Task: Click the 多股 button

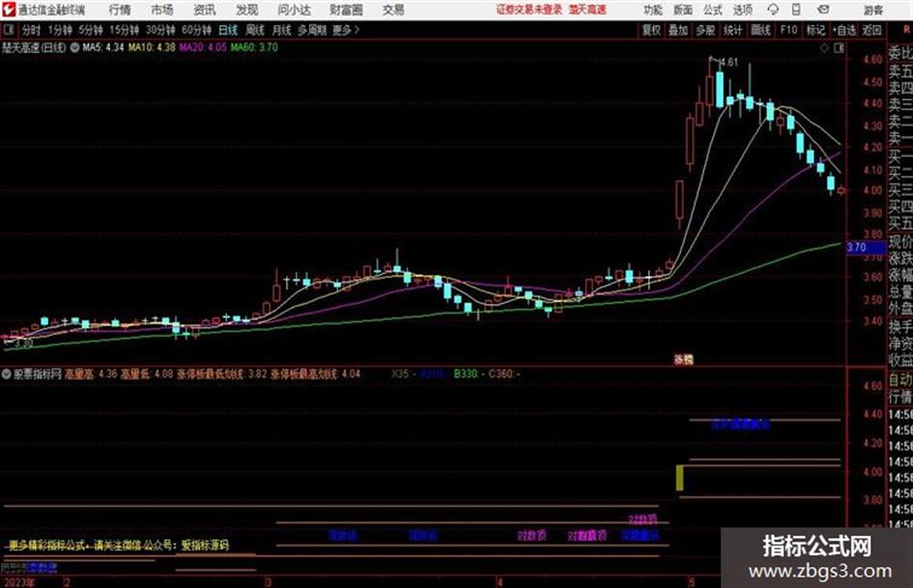Action: click(705, 30)
